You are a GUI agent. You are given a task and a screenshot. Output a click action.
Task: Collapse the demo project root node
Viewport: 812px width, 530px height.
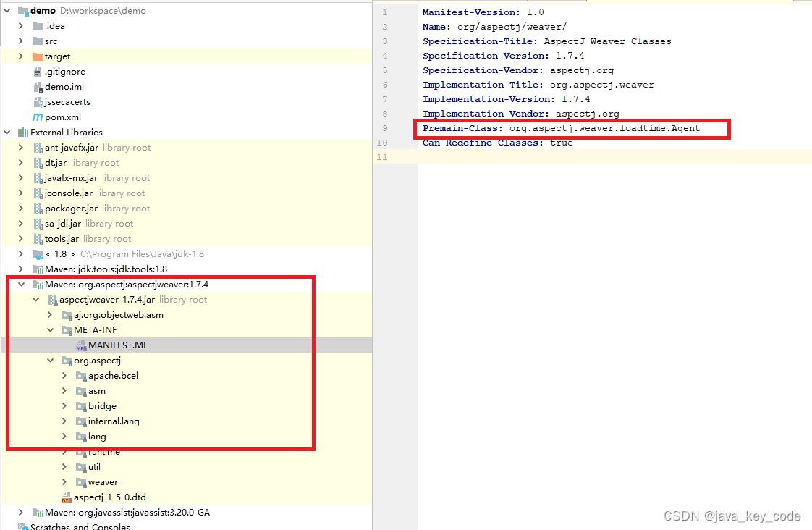[7, 10]
